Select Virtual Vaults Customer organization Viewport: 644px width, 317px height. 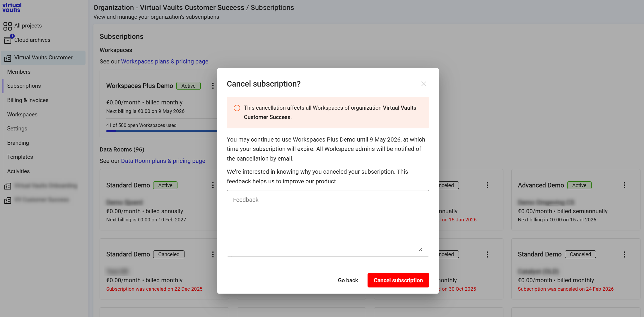pos(43,58)
